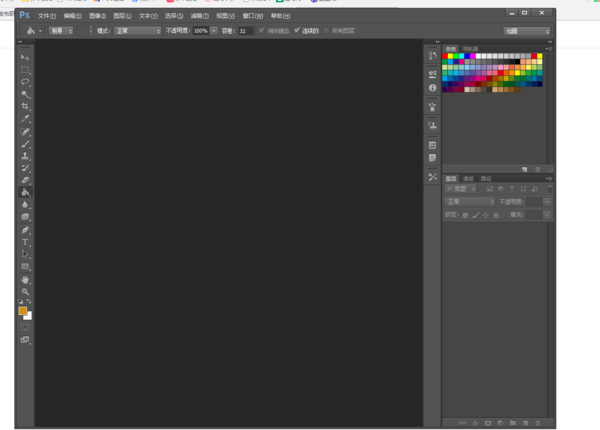Screen dimensions: 600x430
Task: Open the fill source dropdown in options bar
Action: 61,31
